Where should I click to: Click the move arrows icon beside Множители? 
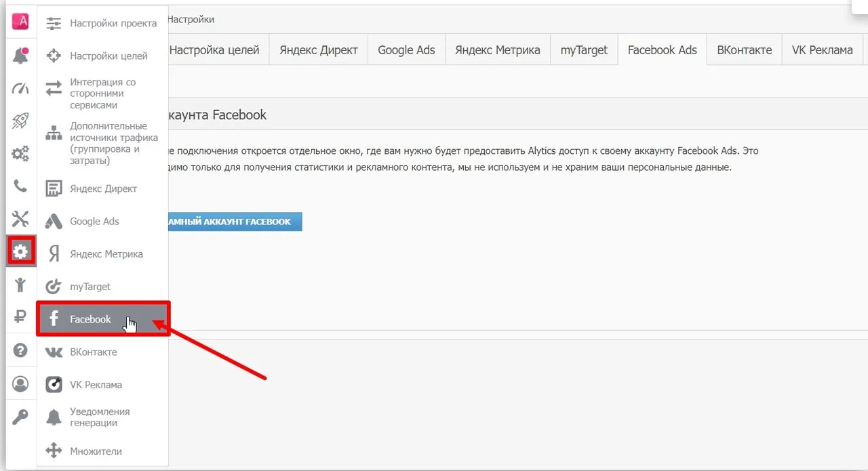coord(54,450)
